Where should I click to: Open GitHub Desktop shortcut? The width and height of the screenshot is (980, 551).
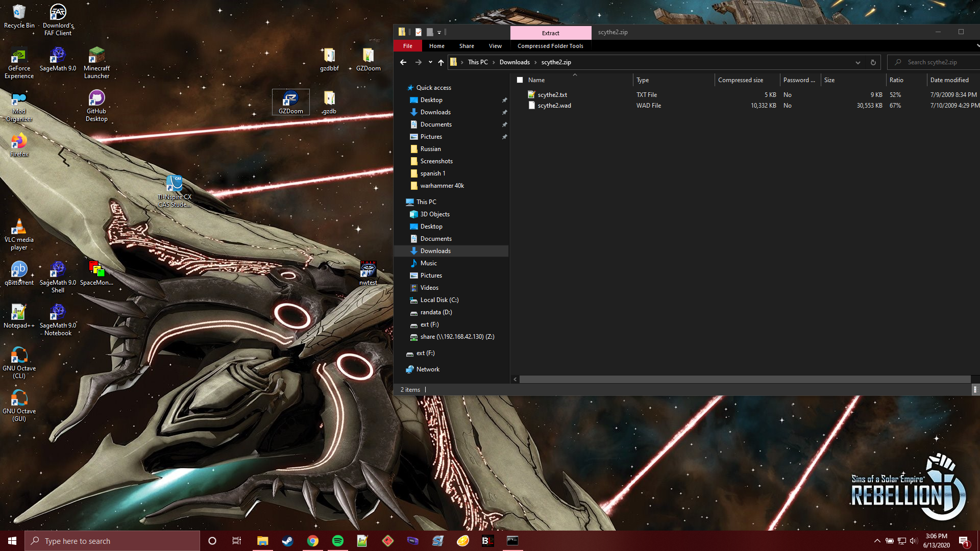click(96, 106)
